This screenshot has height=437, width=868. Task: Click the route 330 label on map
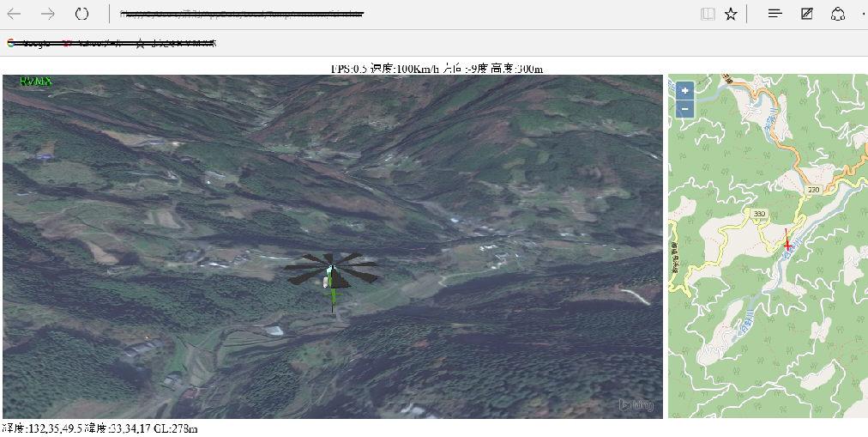(x=759, y=213)
